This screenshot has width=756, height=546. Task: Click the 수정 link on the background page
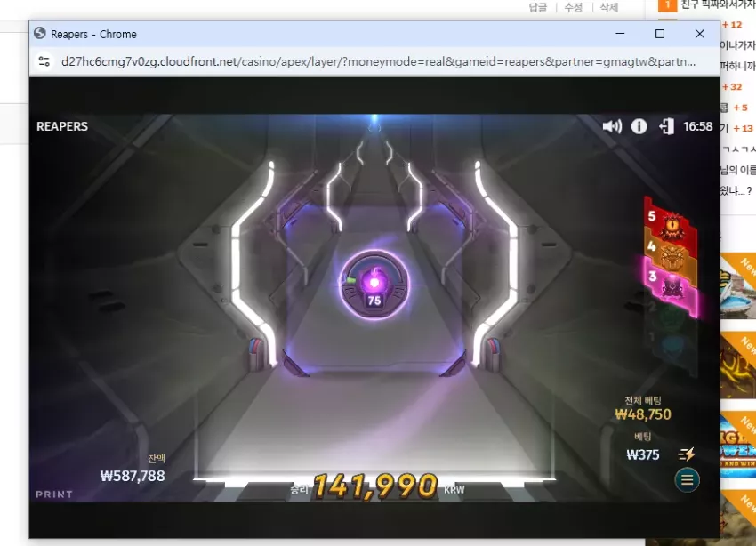click(574, 7)
